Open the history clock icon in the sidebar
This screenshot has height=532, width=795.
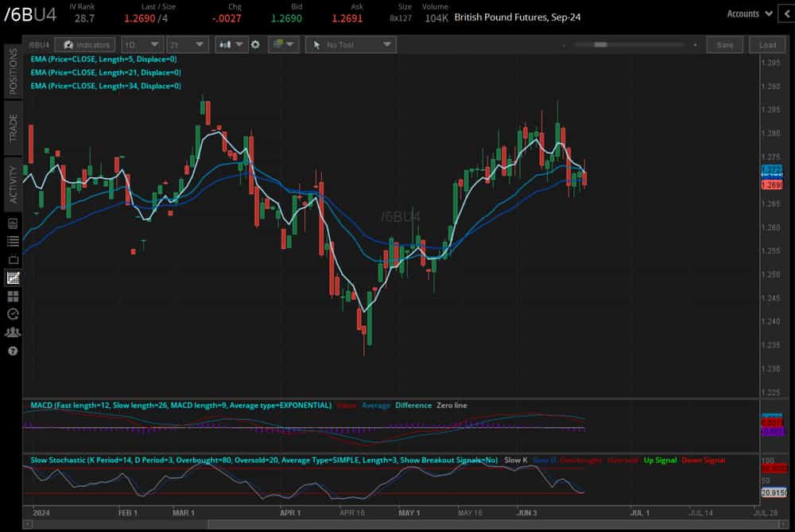click(x=11, y=313)
